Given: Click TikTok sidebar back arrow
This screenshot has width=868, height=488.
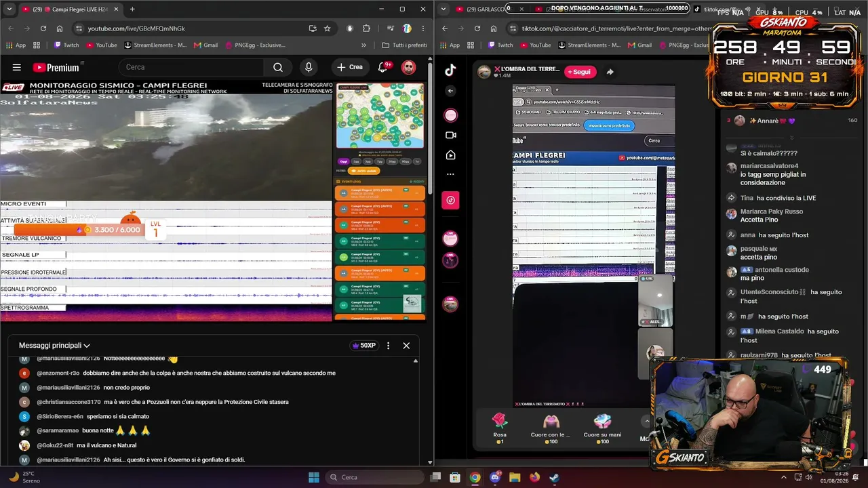Looking at the screenshot, I should click(x=450, y=91).
